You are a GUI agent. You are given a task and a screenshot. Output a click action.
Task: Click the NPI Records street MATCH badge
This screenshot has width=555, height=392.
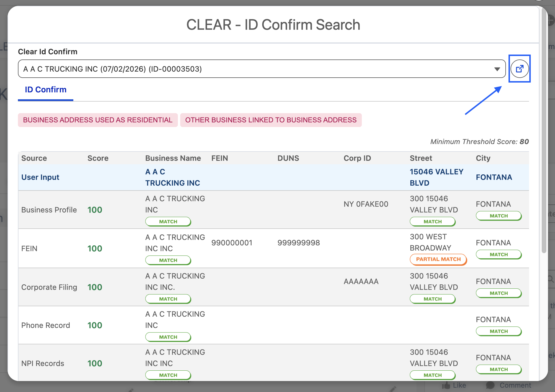[433, 375]
